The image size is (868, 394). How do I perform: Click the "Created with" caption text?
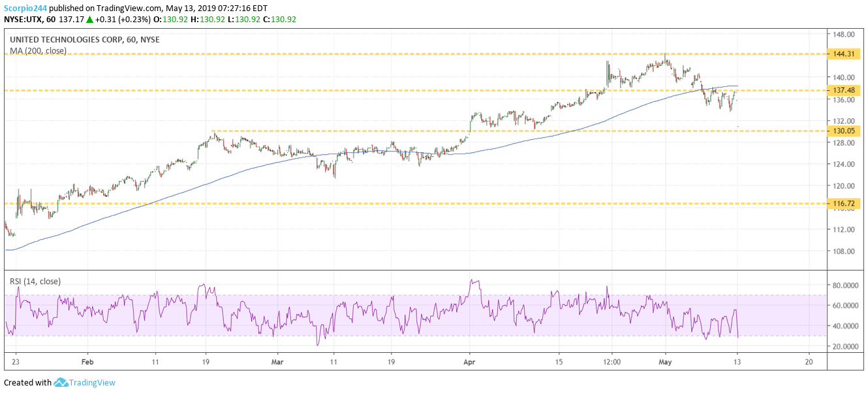[x=28, y=382]
